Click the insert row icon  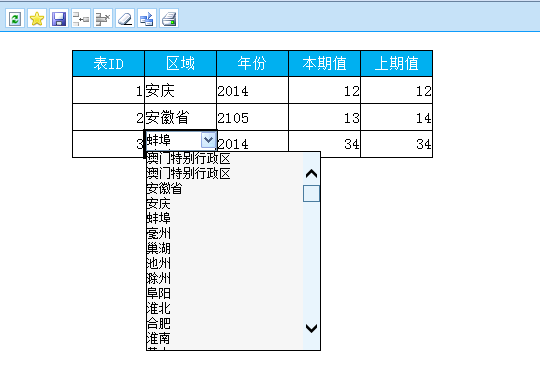point(81,19)
